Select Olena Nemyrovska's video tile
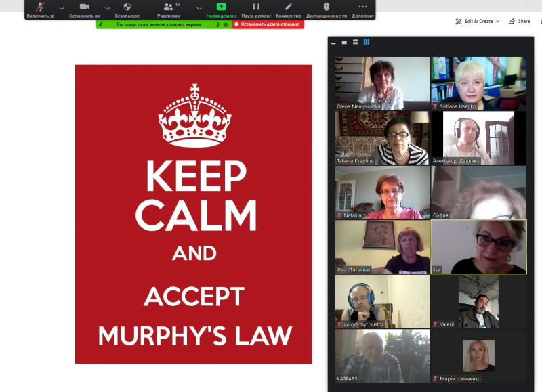Screen dimensions: 542x392 [383, 83]
